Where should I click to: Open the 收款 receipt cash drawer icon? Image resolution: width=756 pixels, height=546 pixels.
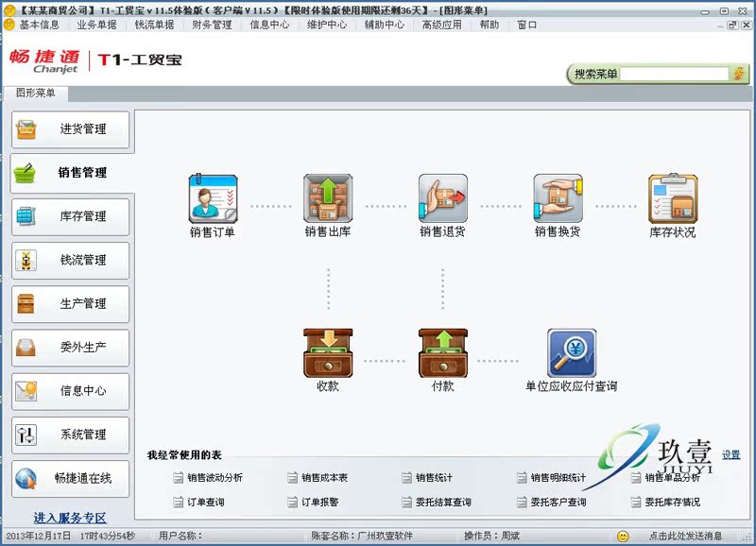click(x=328, y=353)
